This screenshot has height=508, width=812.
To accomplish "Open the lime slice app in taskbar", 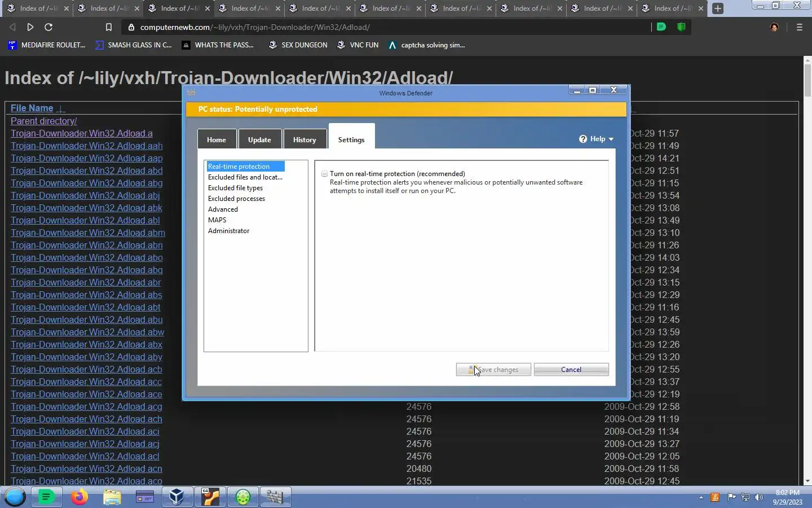I will [x=242, y=497].
